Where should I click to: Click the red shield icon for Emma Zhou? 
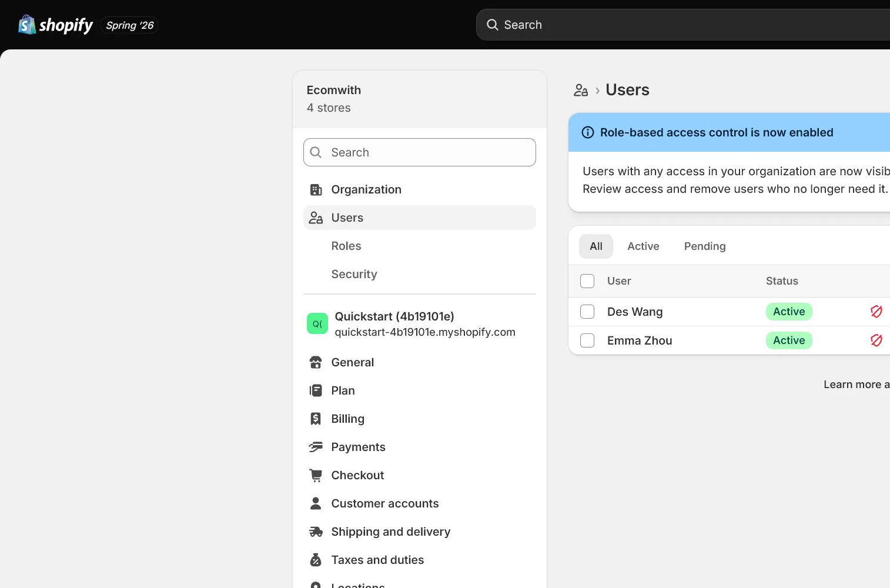pos(876,340)
